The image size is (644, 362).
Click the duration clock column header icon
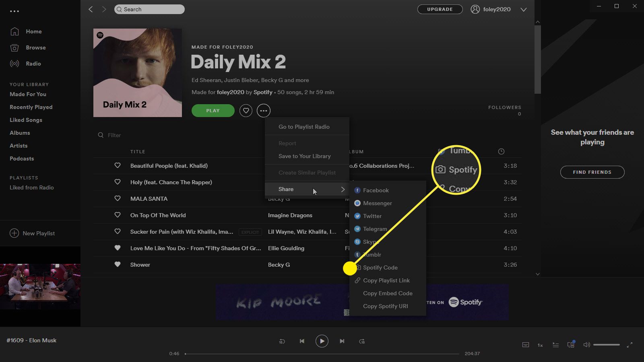[501, 152]
